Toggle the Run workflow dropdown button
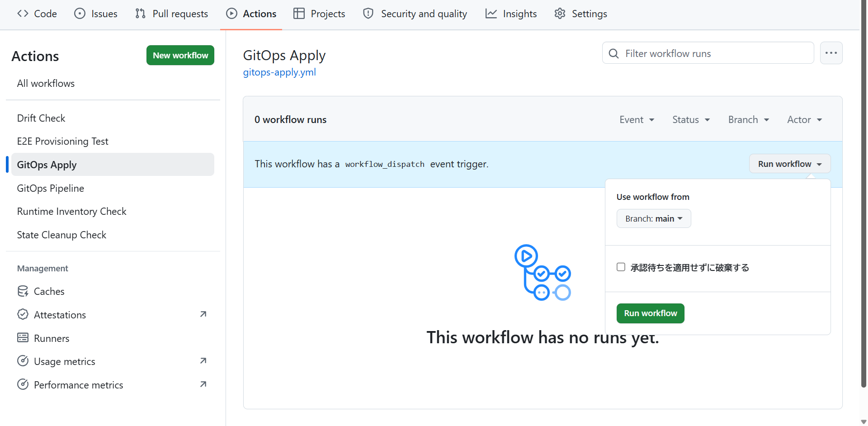This screenshot has height=426, width=868. [x=790, y=164]
